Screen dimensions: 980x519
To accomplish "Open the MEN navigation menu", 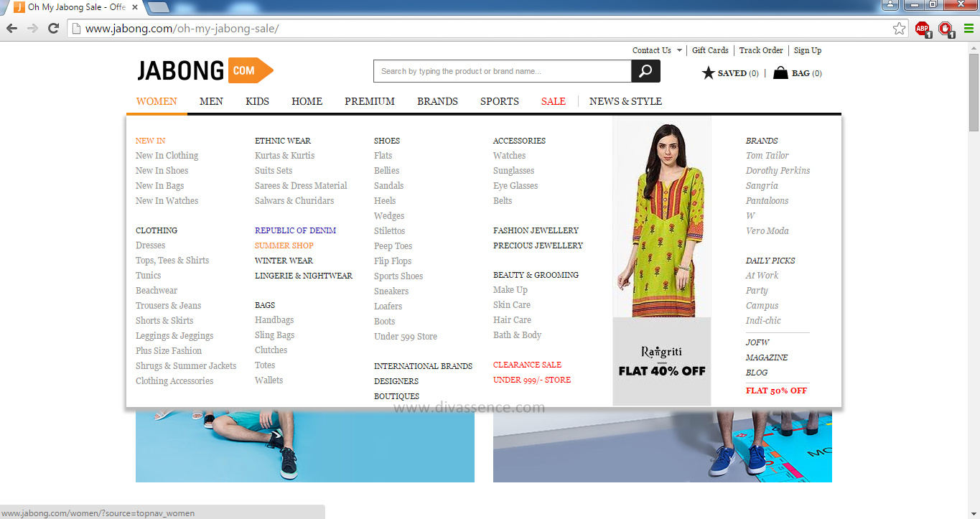I will click(211, 101).
